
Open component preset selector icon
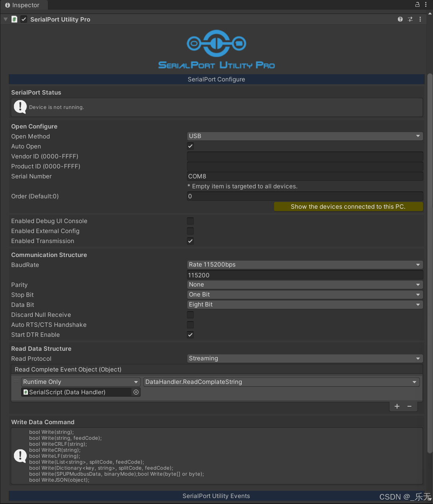pos(410,19)
